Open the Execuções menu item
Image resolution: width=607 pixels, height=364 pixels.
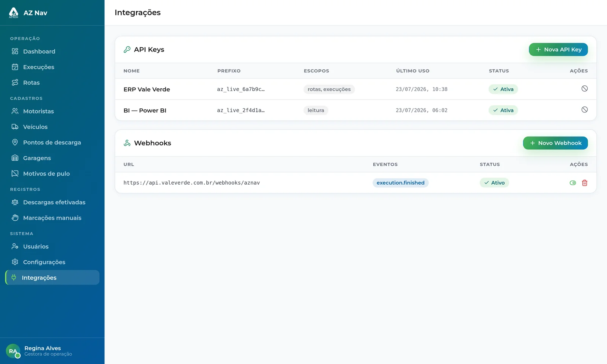click(52, 67)
